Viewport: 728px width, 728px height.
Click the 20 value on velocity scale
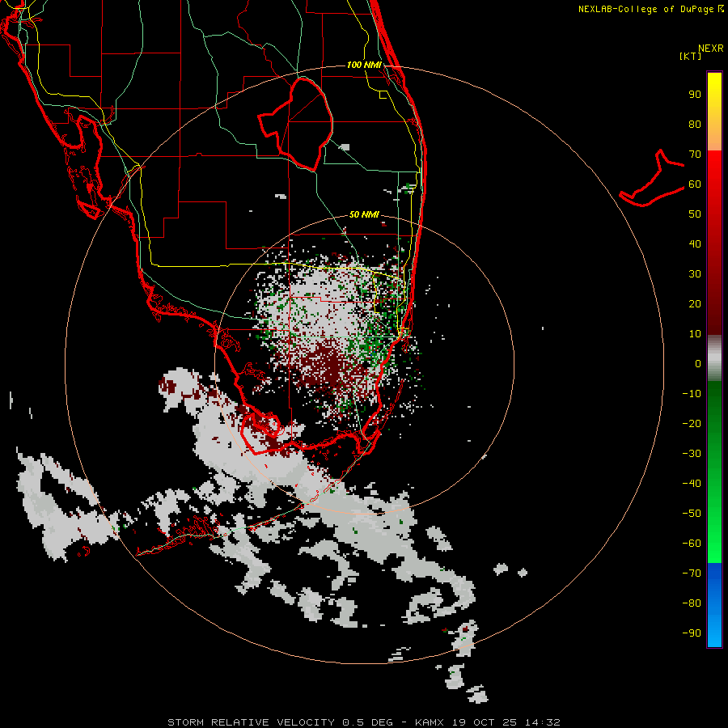695,304
